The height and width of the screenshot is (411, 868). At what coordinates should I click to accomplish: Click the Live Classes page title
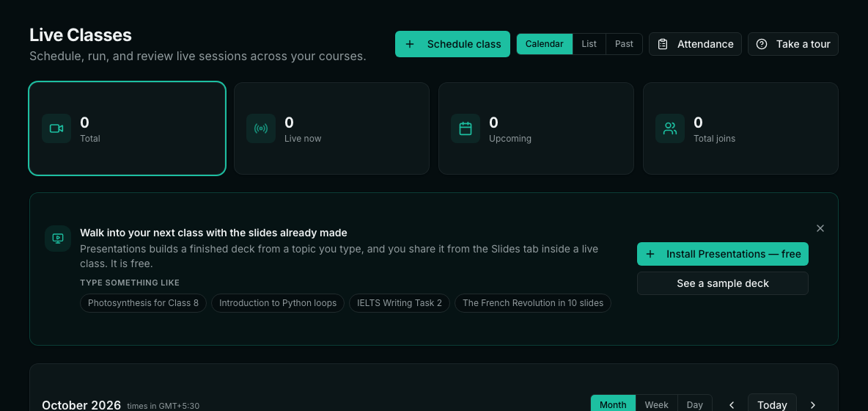pos(80,35)
